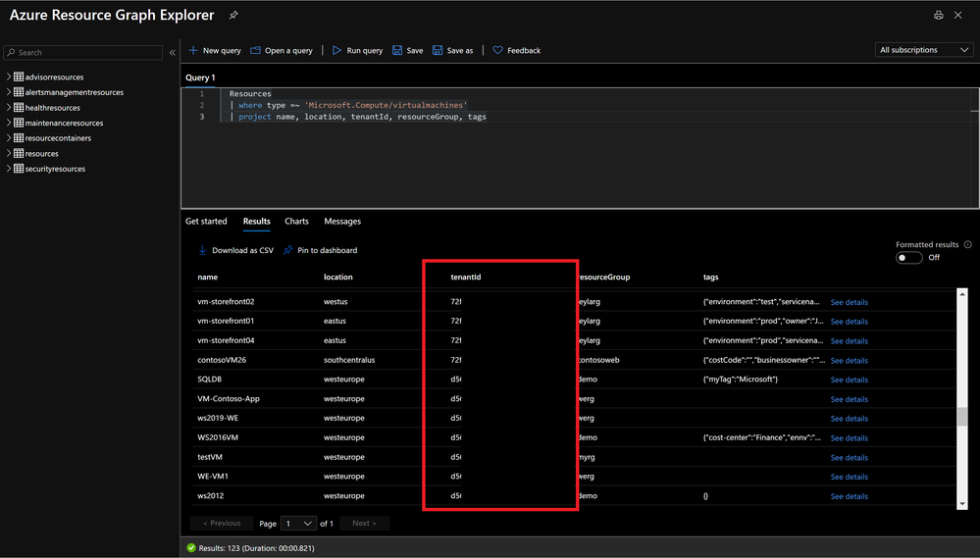Expand the advisorresources tree node
Screen dimensions: 980x558
pos(9,76)
